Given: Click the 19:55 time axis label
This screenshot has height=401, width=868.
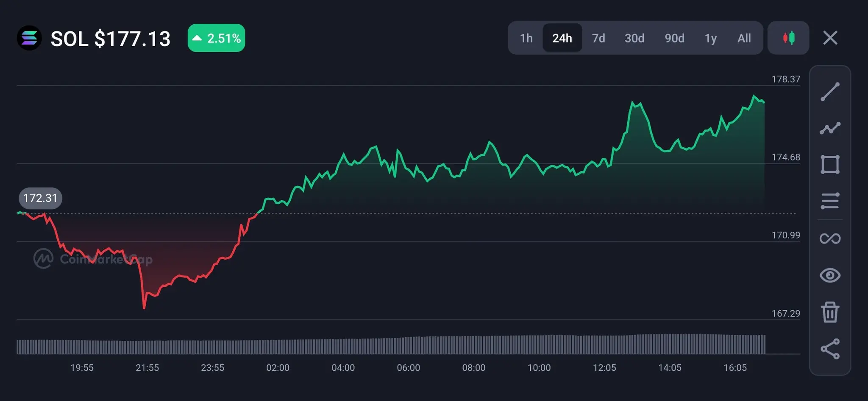Looking at the screenshot, I should pos(82,368).
